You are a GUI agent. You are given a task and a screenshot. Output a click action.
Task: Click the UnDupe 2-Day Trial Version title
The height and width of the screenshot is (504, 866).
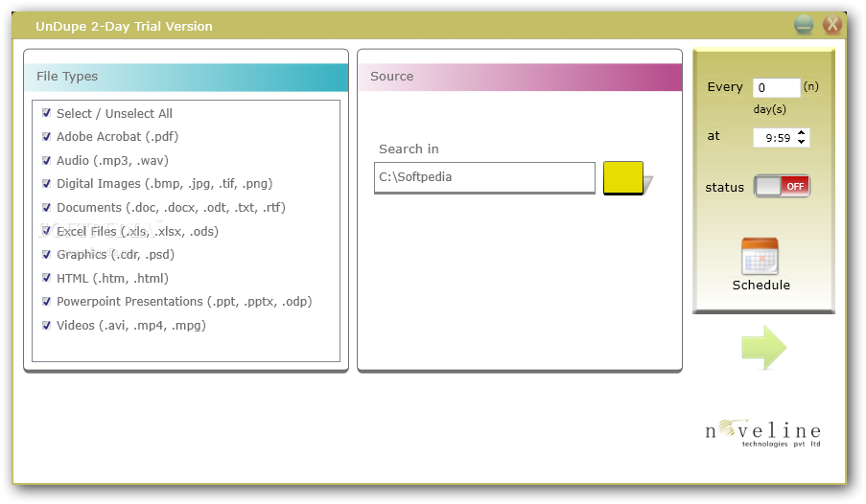tap(124, 27)
